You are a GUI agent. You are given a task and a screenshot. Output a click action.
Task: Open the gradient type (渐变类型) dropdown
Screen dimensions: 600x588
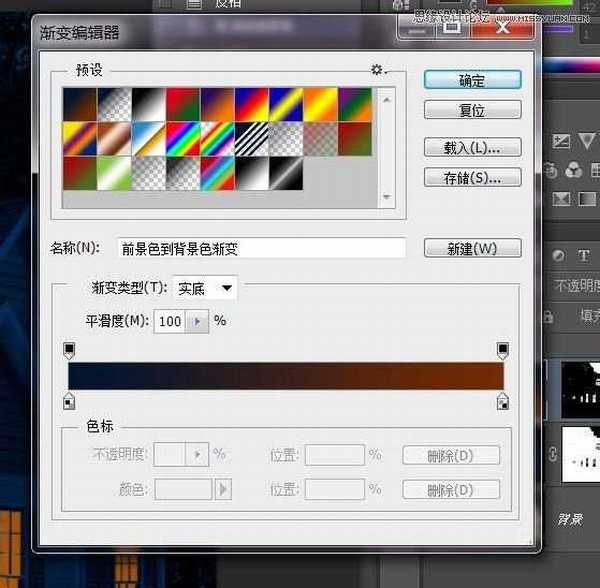pos(206,289)
